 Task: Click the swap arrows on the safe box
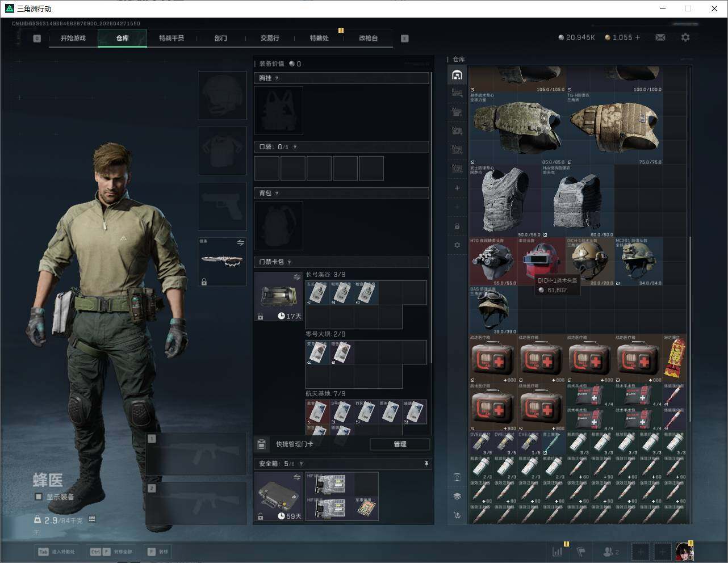pos(297,477)
